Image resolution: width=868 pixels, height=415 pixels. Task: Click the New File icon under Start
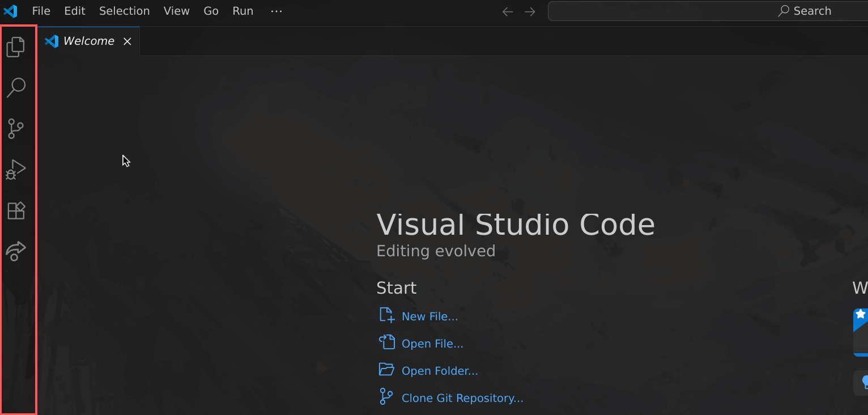click(386, 315)
